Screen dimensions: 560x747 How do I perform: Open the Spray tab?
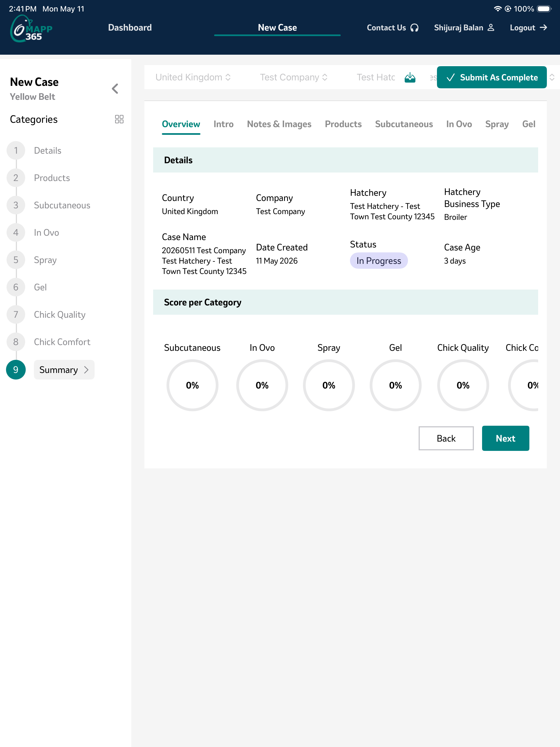(x=497, y=124)
